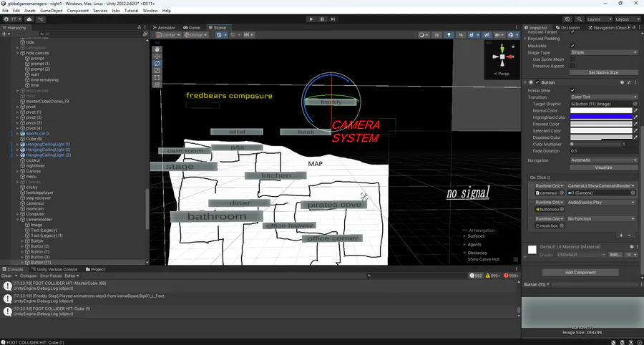The height and width of the screenshot is (345, 644).
Task: Select the Move tool in Scene toolbar
Action: (157, 57)
